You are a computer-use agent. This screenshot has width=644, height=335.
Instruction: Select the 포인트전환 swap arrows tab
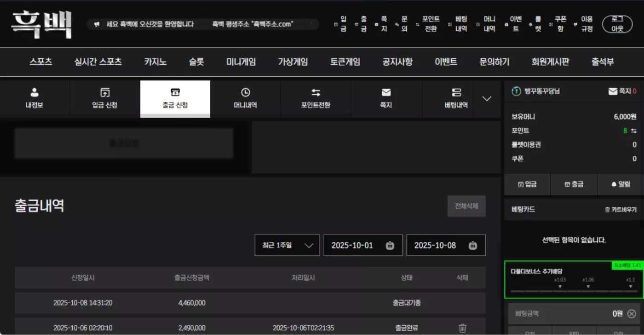[x=316, y=98]
